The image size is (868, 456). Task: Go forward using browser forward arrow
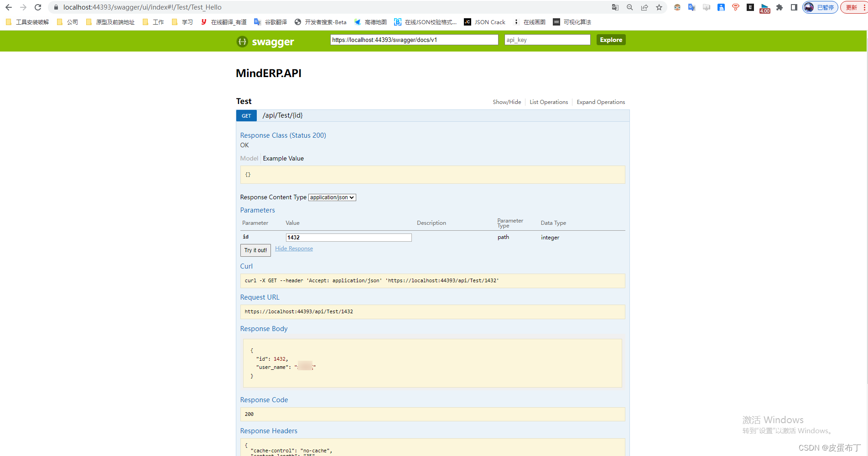(x=23, y=7)
